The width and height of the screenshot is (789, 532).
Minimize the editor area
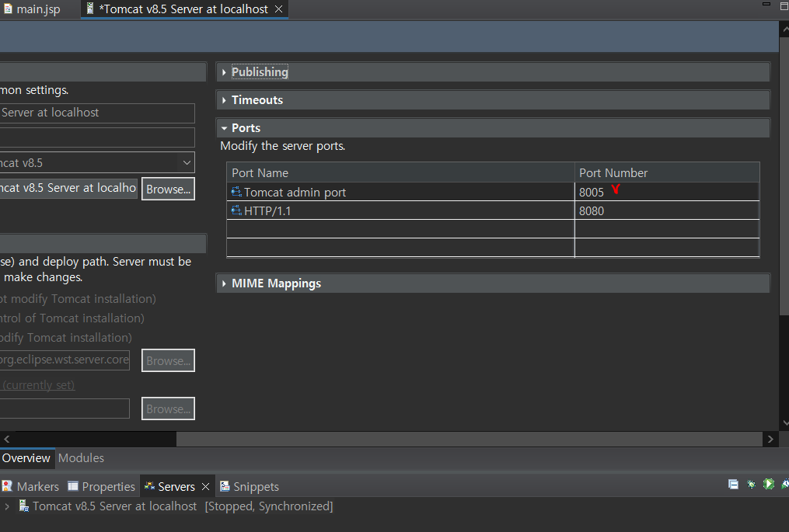(x=766, y=4)
